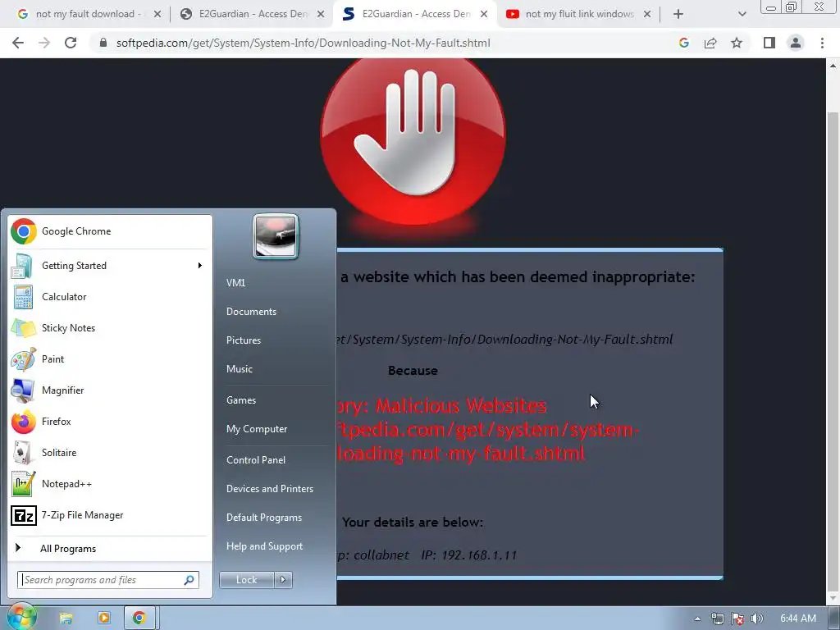Viewport: 840px width, 630px height.
Task: Open Sticky Notes app
Action: coord(110,328)
